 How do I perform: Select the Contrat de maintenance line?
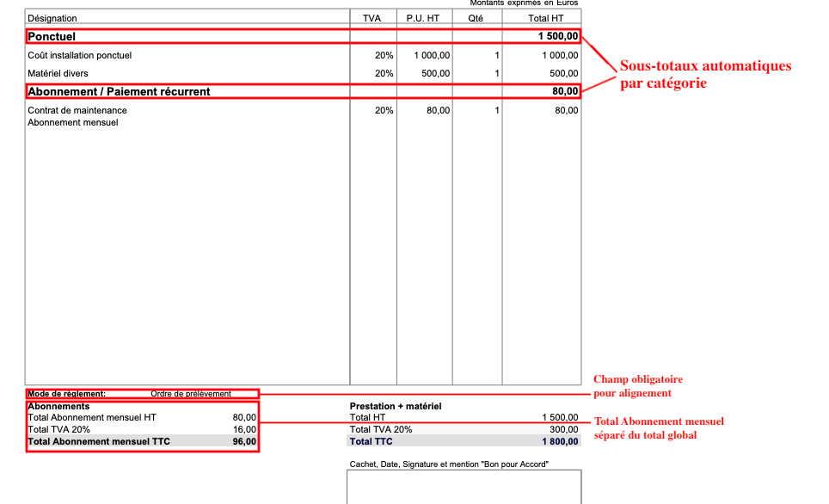point(77,110)
